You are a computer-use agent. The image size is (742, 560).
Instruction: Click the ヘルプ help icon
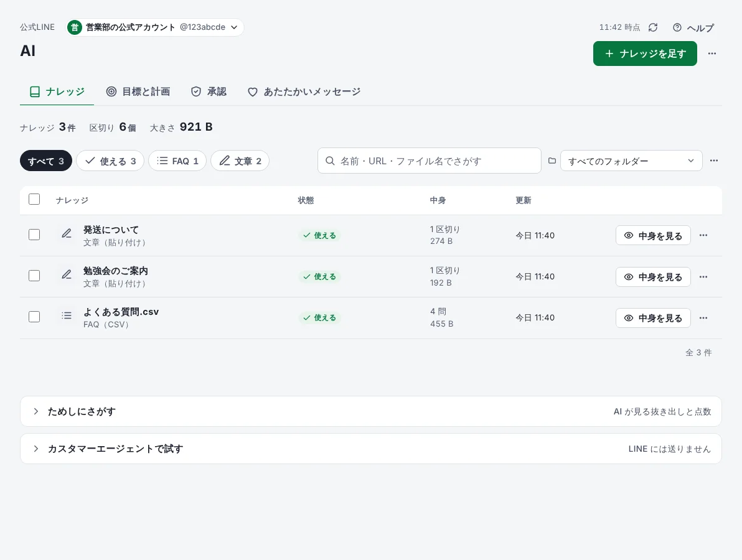677,27
